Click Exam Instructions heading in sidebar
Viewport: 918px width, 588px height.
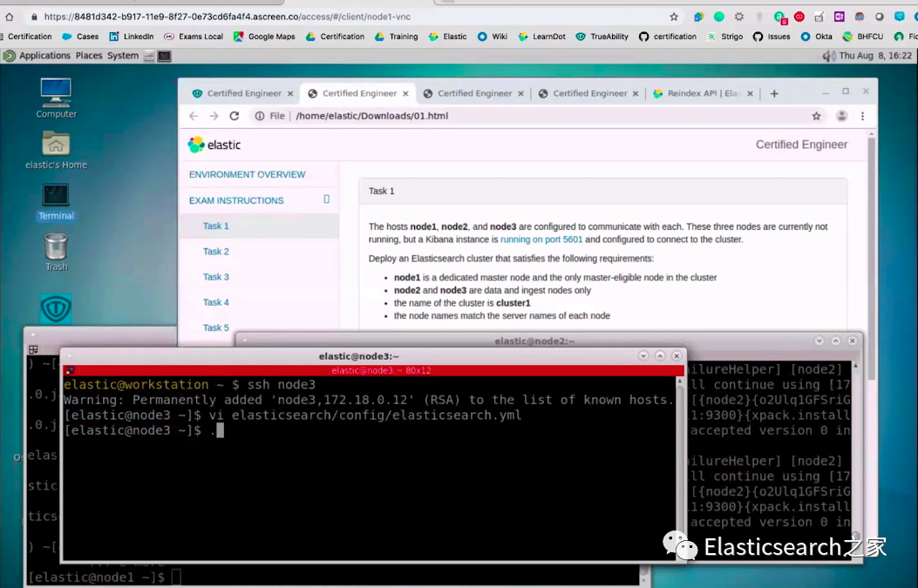[x=236, y=200]
